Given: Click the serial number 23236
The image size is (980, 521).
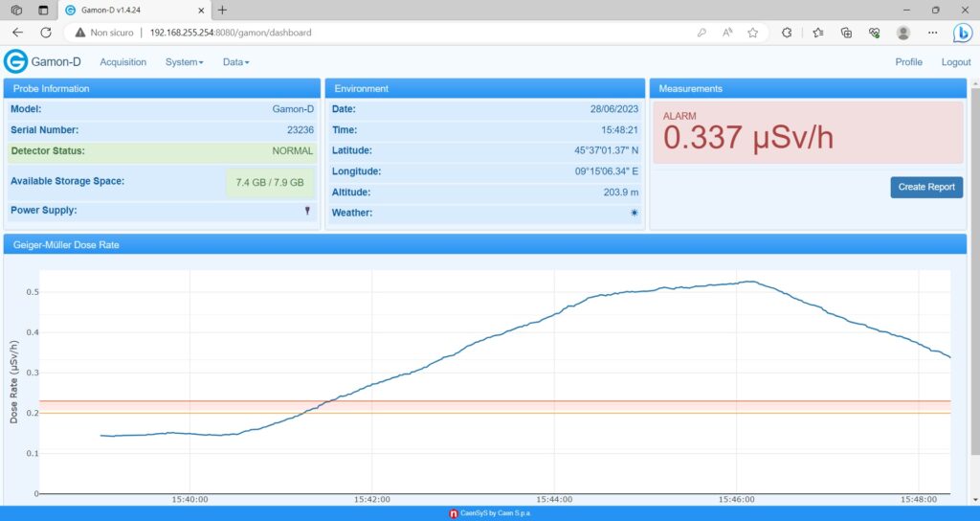Looking at the screenshot, I should coord(301,130).
